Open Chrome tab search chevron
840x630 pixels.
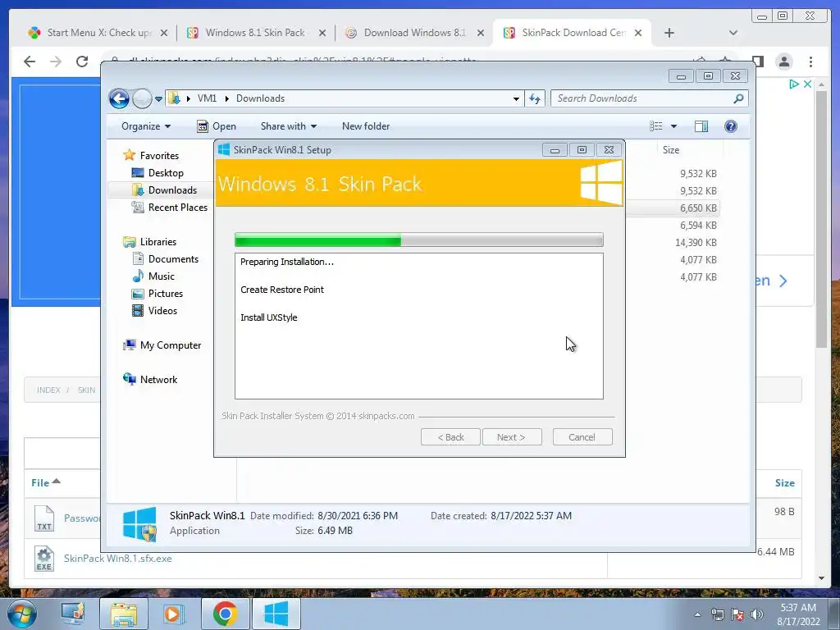[733, 33]
